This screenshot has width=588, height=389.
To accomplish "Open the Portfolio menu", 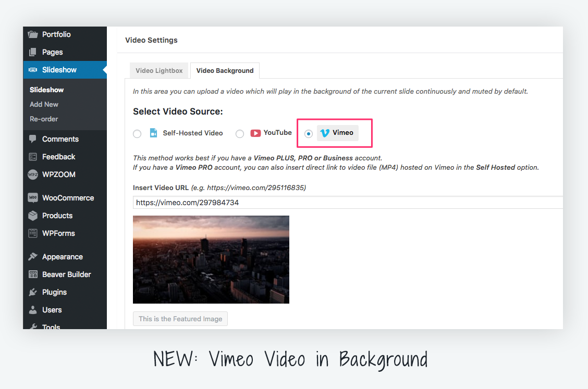I will pyautogui.click(x=65, y=34).
